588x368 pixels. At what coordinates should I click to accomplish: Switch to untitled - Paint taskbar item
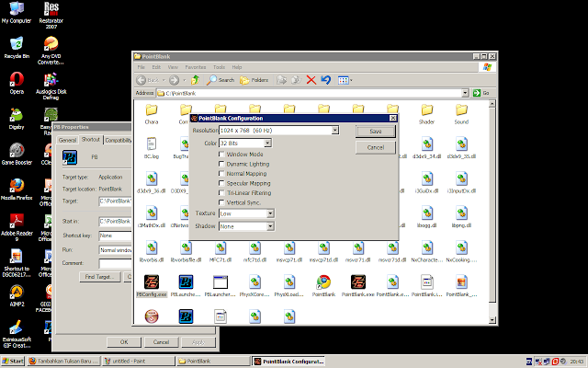(x=139, y=361)
